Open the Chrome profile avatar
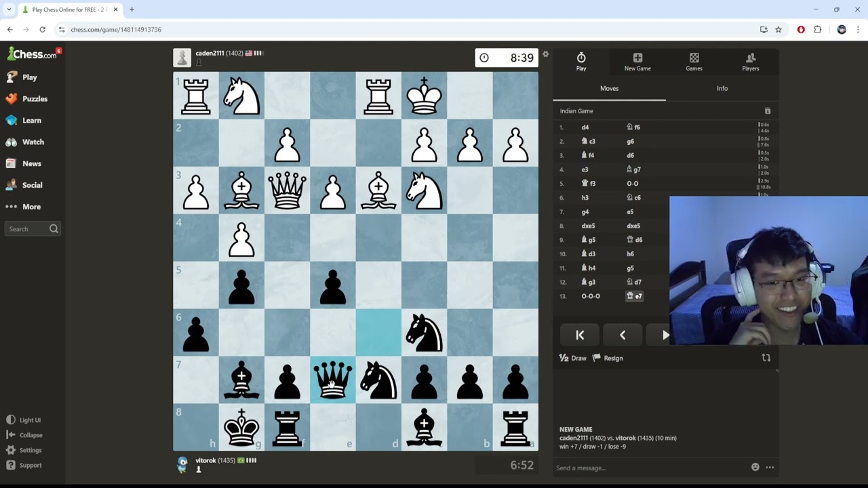Image resolution: width=868 pixels, height=488 pixels. (x=842, y=29)
